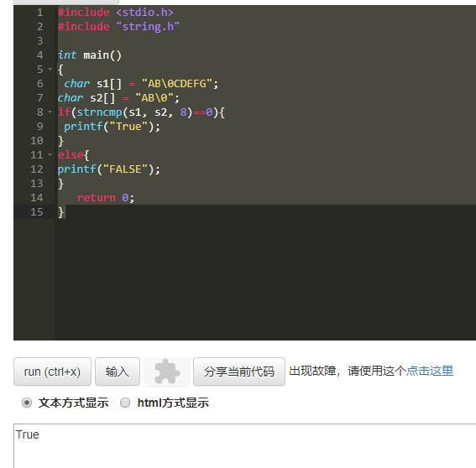Select 文本方式显示 radio option
The height and width of the screenshot is (468, 476).
point(27,403)
